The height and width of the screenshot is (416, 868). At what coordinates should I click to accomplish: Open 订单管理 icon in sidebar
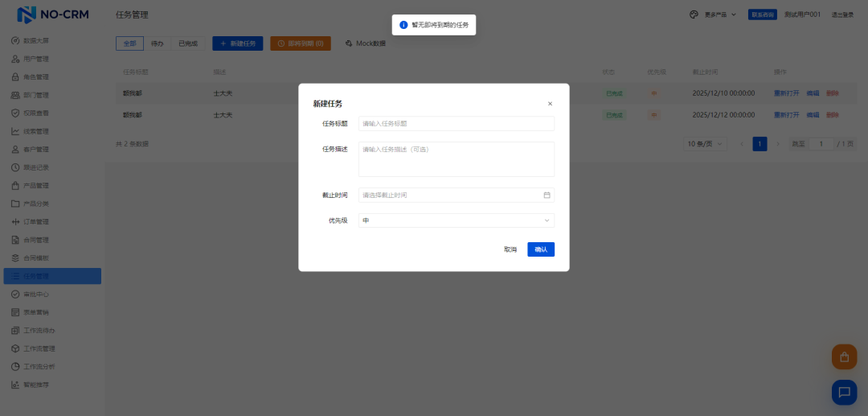pos(15,222)
